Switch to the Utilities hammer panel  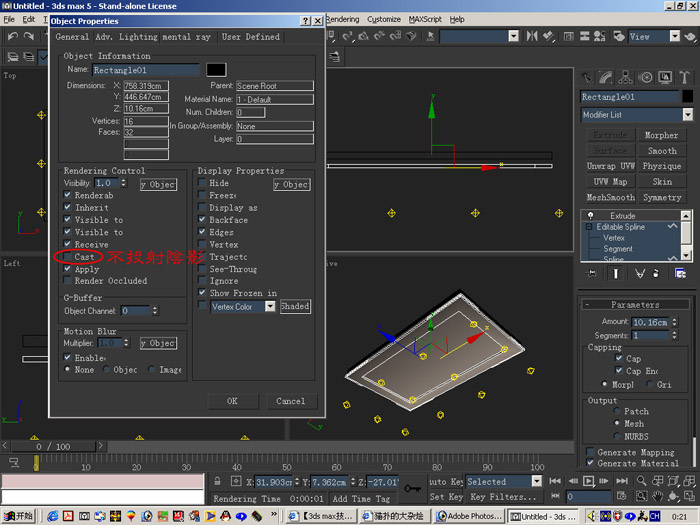[684, 77]
